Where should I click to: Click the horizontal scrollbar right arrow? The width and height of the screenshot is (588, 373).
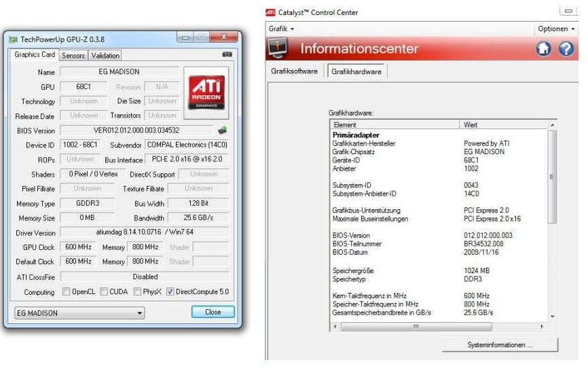(x=542, y=327)
